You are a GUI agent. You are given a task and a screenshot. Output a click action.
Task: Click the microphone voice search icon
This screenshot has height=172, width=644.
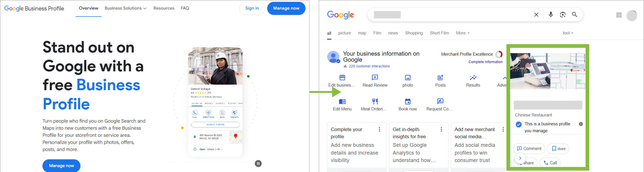[550, 14]
